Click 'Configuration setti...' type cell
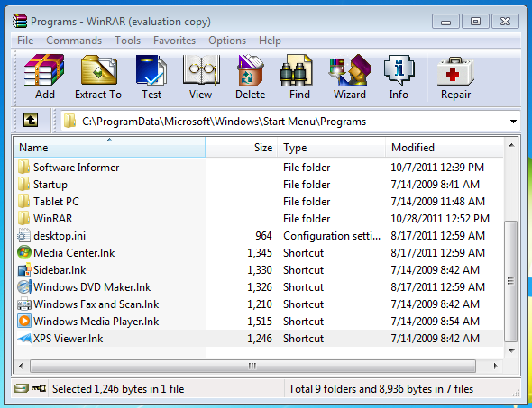This screenshot has width=532, height=408. point(332,235)
